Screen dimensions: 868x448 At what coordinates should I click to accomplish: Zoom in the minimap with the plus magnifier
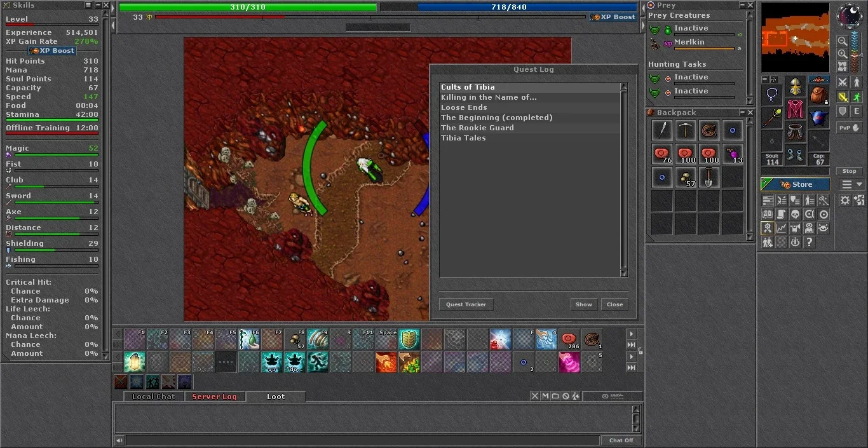(x=843, y=54)
